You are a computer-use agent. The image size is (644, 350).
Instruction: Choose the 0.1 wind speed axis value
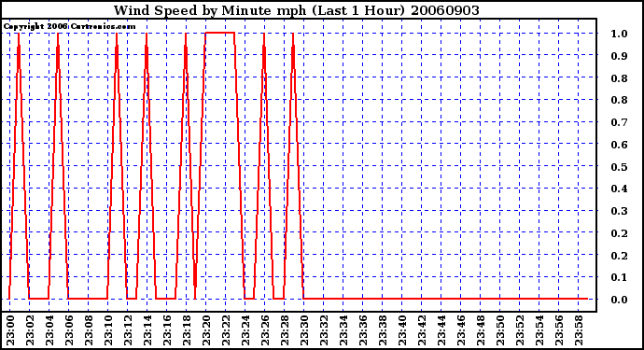pos(619,278)
